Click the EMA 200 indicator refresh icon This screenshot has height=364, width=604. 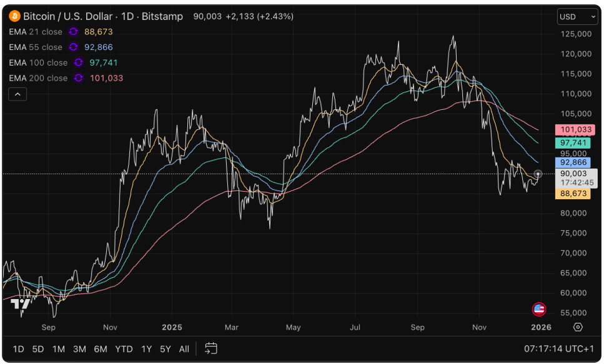coord(79,78)
